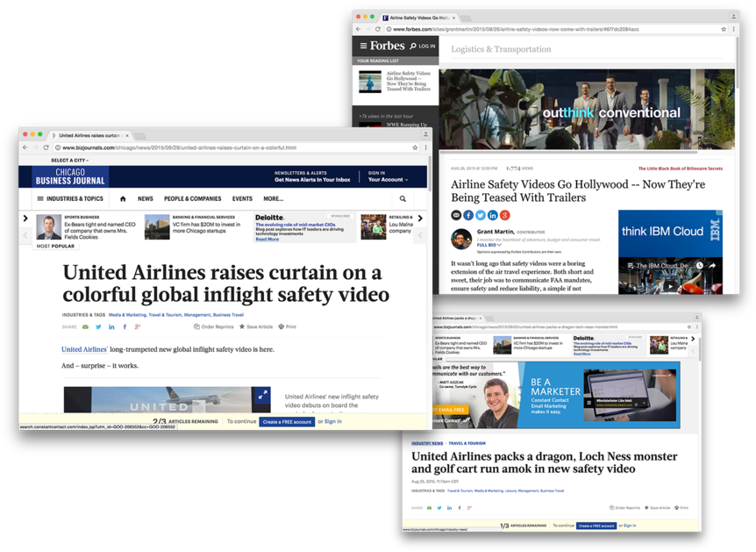The width and height of the screenshot is (756, 552).
Task: Expand the United safety video to fullscreen
Action: click(262, 396)
